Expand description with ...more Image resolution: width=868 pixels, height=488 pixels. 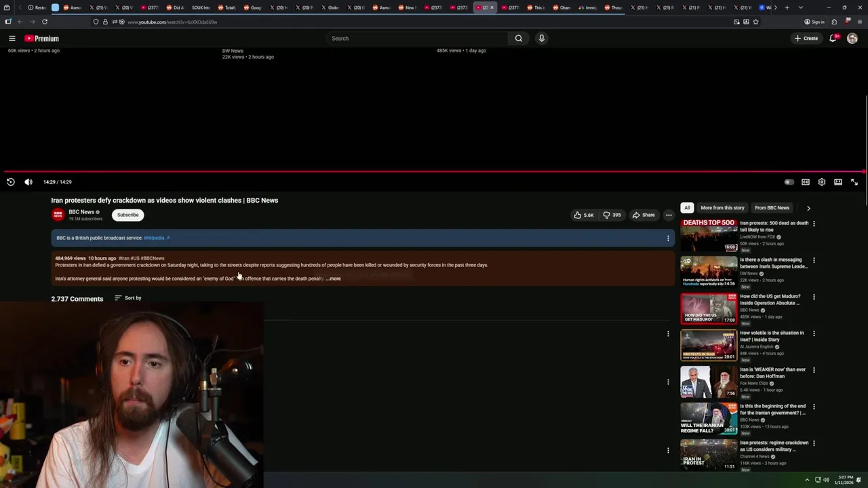pyautogui.click(x=334, y=279)
